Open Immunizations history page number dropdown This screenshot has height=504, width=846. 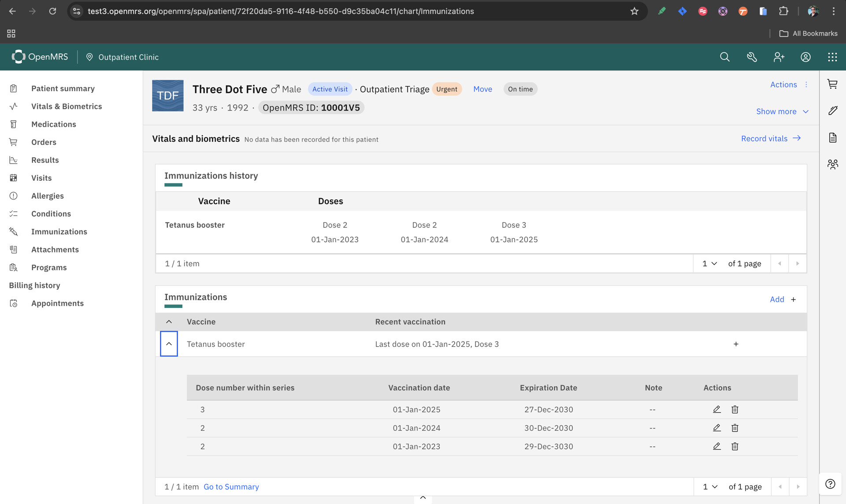click(709, 263)
